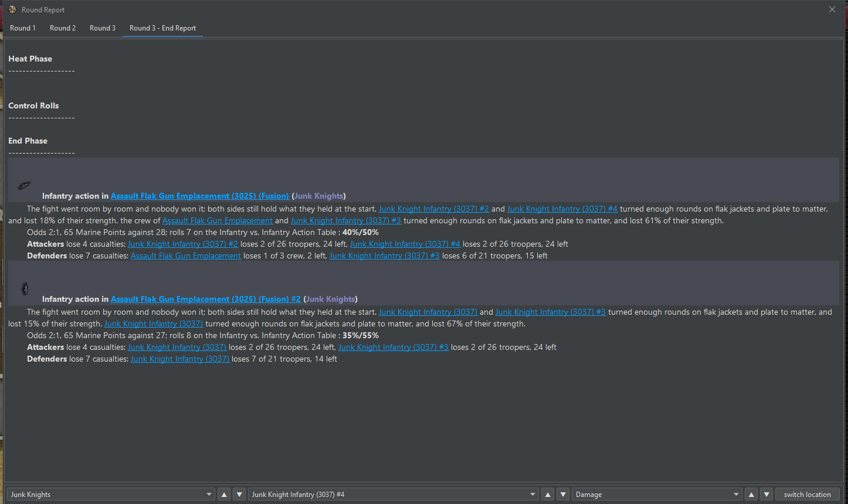Image resolution: width=848 pixels, height=504 pixels.
Task: Click the 35%/55% action table result
Action: point(361,336)
